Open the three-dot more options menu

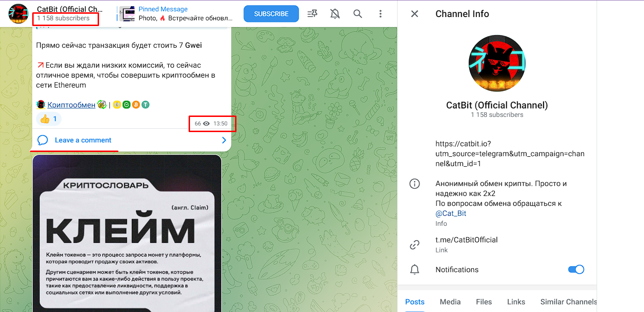click(x=381, y=14)
